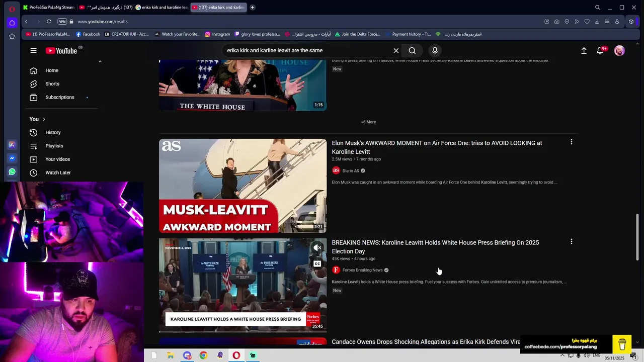
Task: Open Payment history bookmark
Action: click(x=408, y=34)
